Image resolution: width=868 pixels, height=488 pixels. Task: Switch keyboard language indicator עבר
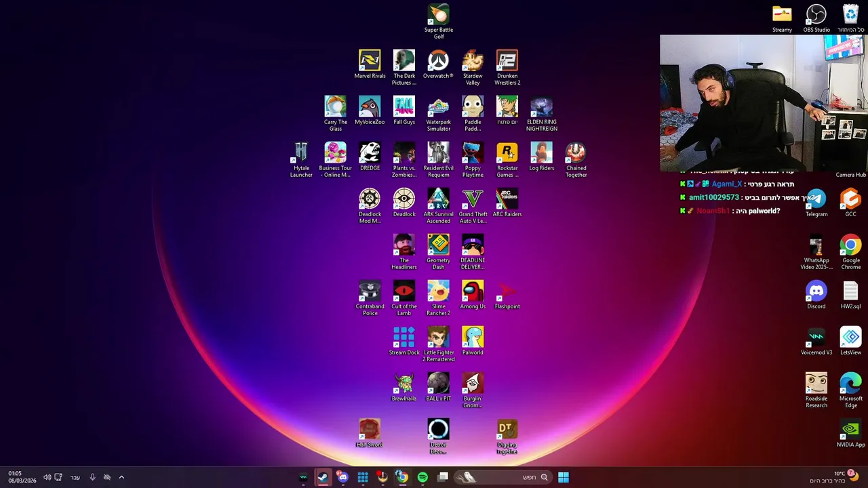click(x=75, y=477)
